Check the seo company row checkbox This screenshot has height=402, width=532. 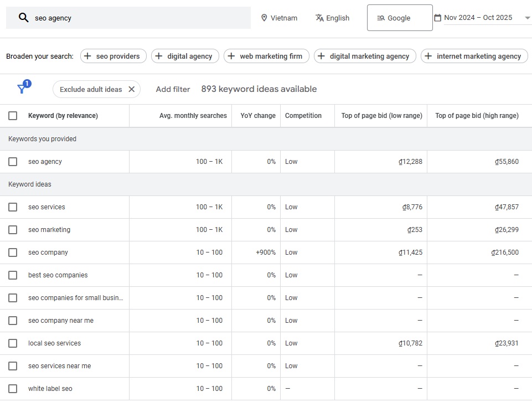click(13, 252)
